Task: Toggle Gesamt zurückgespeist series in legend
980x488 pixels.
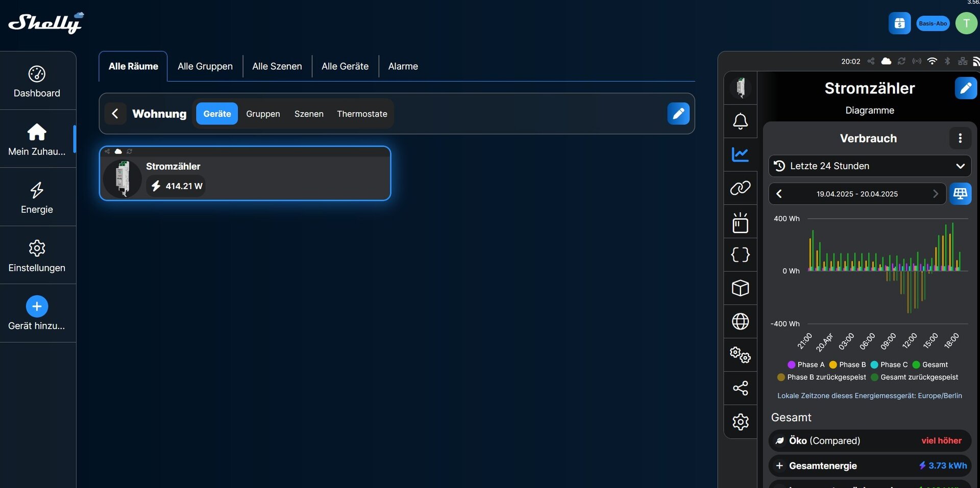Action: click(914, 377)
